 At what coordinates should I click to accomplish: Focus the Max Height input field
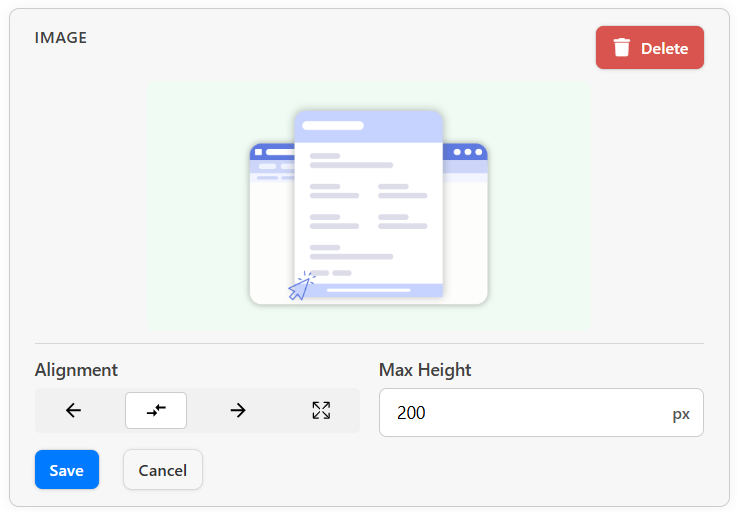click(x=541, y=412)
